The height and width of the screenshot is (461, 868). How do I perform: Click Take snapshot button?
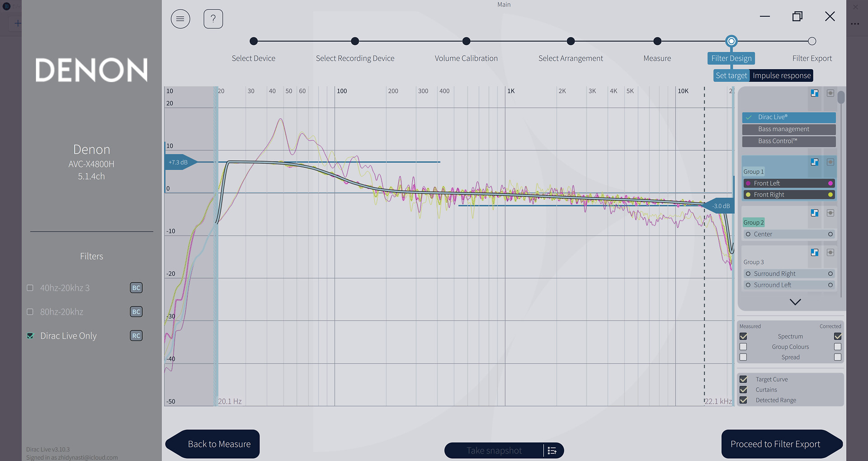(494, 451)
